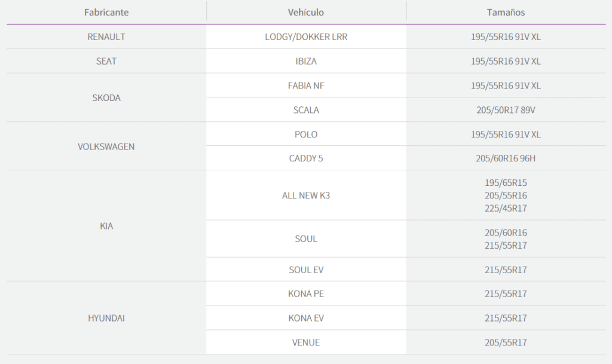Screen dimensions: 612x364
Task: Select the VOLKSWAGEN manufacturer cell
Action: (x=106, y=146)
